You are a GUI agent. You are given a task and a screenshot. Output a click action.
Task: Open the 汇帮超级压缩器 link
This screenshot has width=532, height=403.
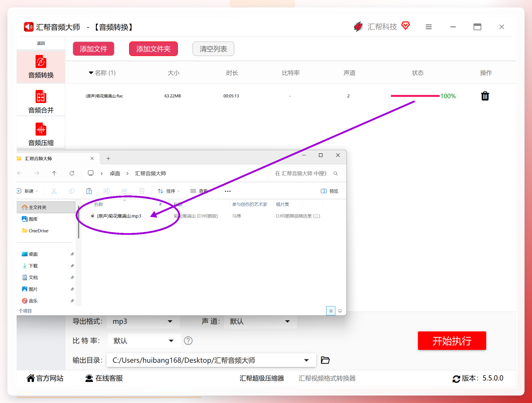tap(262, 378)
